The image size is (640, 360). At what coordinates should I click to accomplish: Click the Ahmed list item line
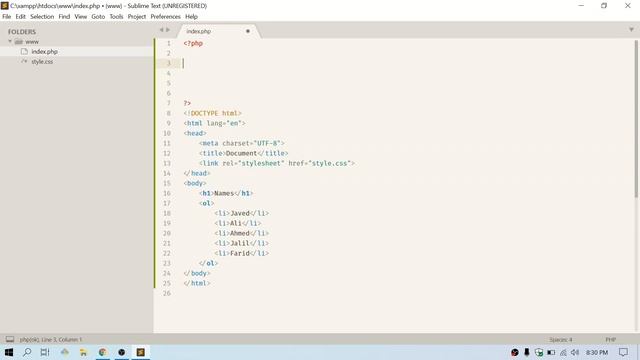(x=242, y=233)
